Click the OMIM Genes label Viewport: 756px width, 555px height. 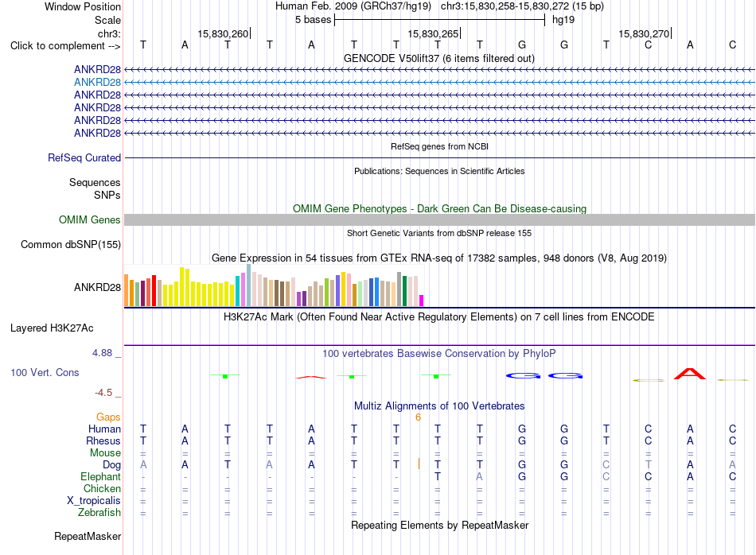tap(90, 219)
